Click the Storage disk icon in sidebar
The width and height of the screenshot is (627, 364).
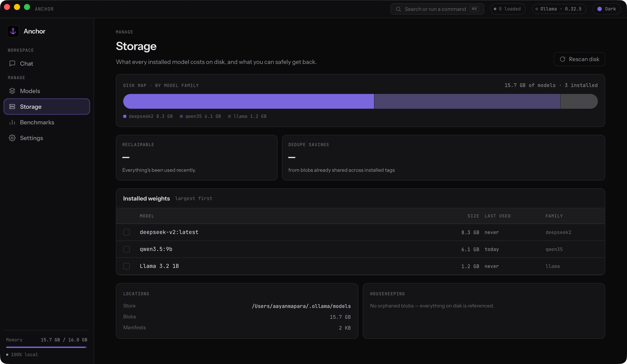12,107
